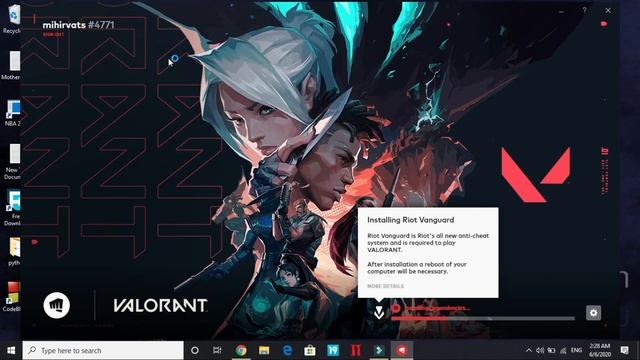This screenshot has width=640, height=360.
Task: Open Cortana from the taskbar
Action: (x=195, y=350)
